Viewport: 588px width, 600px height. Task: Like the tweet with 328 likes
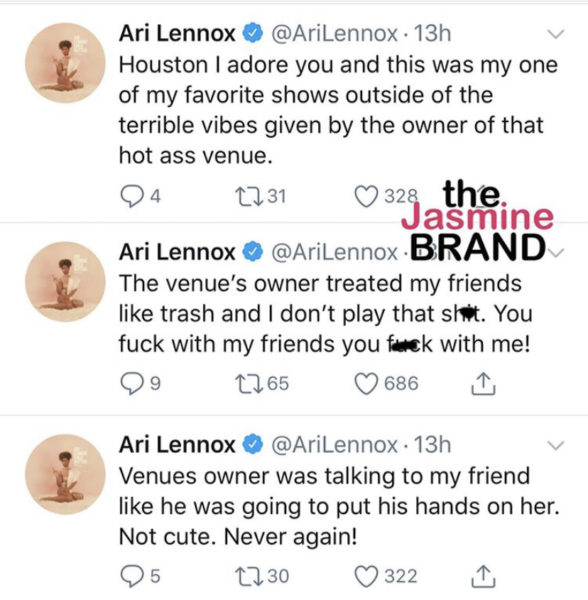[x=366, y=196]
